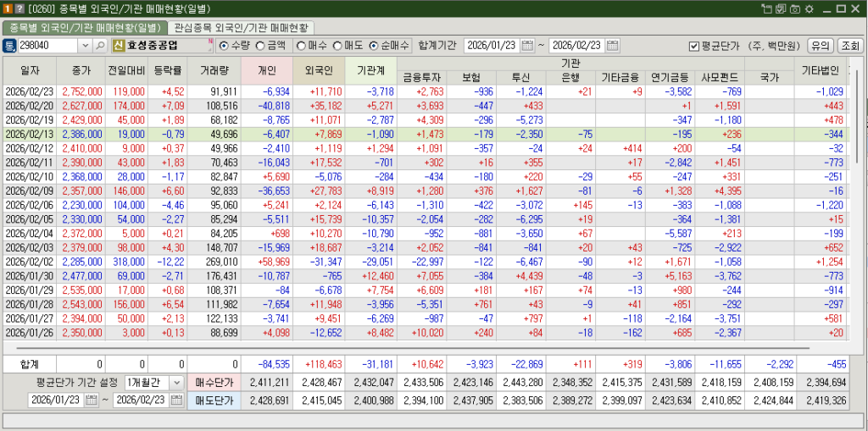Click the stock search magnifier icon
The width and height of the screenshot is (868, 431).
101,45
